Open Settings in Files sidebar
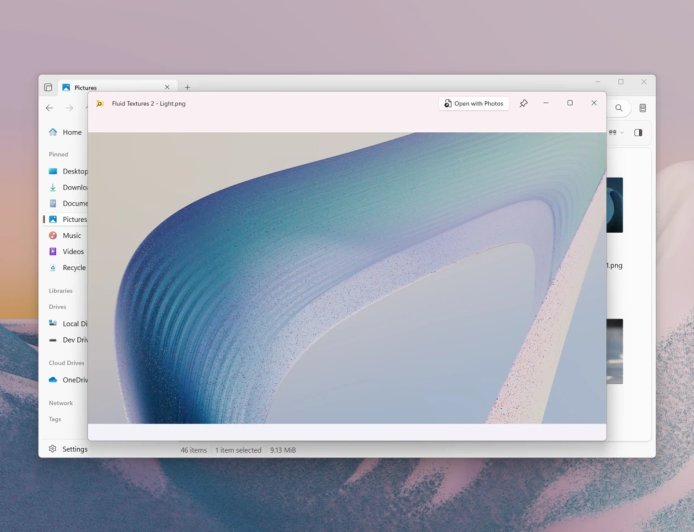The image size is (694, 532). (x=68, y=449)
